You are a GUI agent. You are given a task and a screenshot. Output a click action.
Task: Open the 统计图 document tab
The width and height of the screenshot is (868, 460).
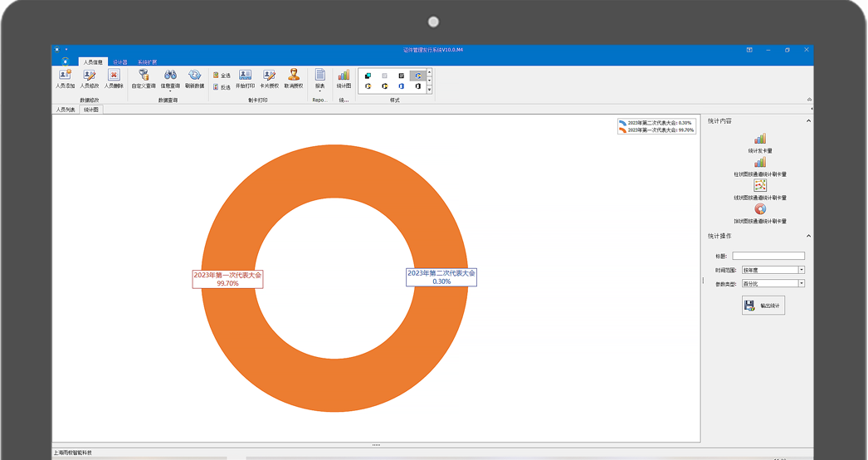point(91,110)
